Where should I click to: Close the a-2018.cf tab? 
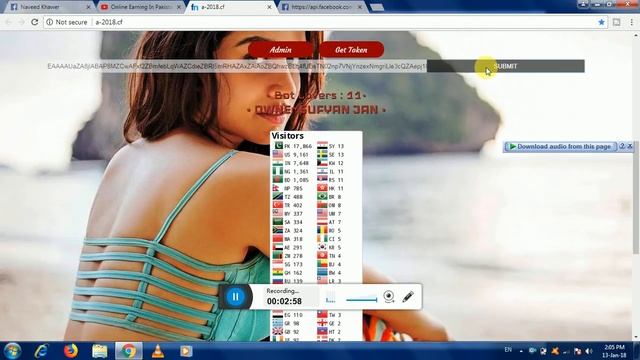coord(269,7)
